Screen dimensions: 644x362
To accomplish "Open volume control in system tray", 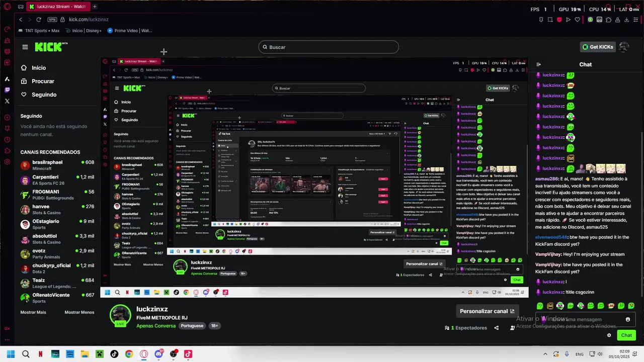I will point(600,354).
